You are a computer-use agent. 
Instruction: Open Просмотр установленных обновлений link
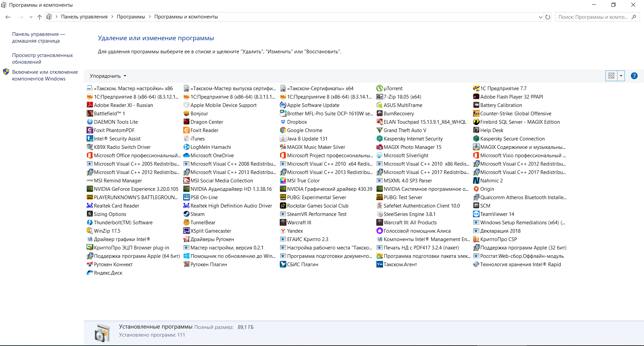click(42, 59)
